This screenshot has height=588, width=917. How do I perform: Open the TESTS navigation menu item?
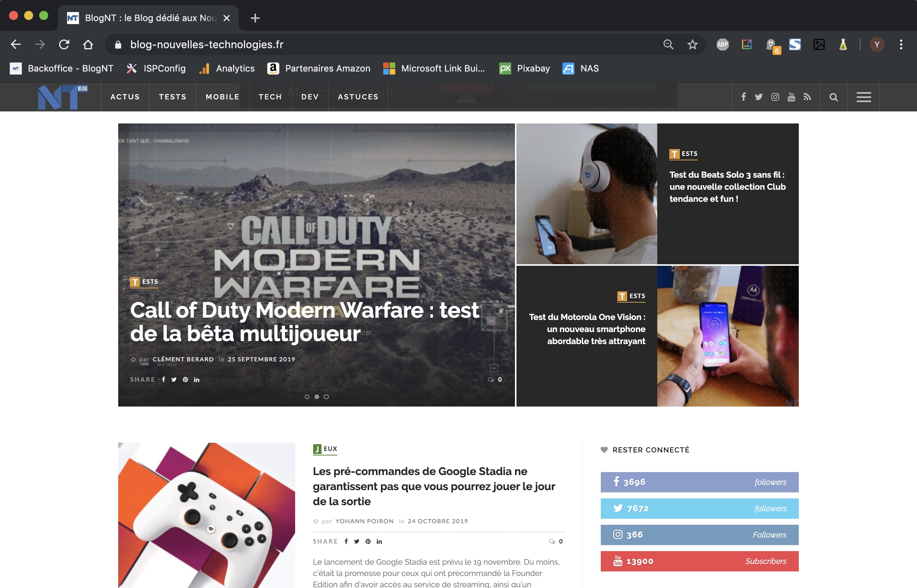(x=172, y=97)
